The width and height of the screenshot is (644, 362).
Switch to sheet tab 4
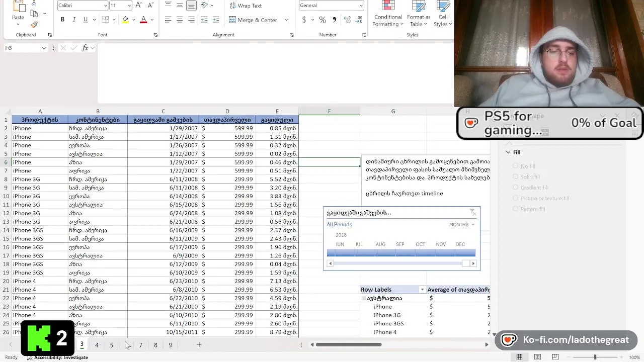click(97, 345)
